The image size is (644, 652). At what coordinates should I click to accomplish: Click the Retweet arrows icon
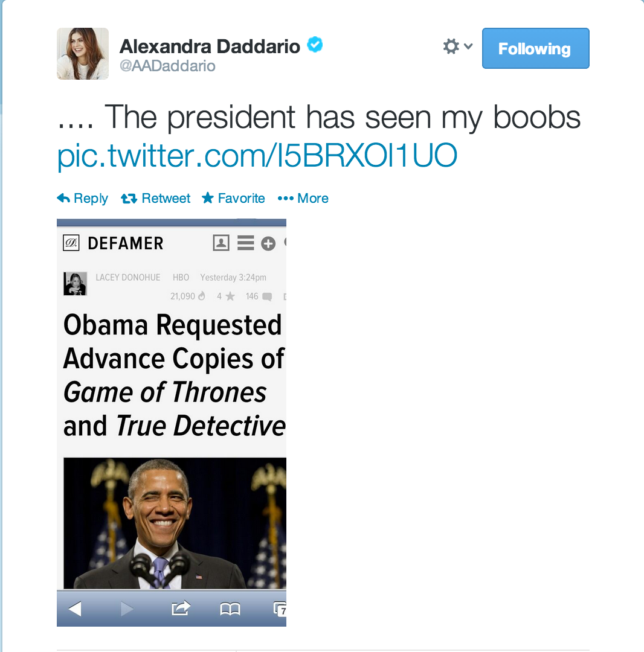point(129,199)
